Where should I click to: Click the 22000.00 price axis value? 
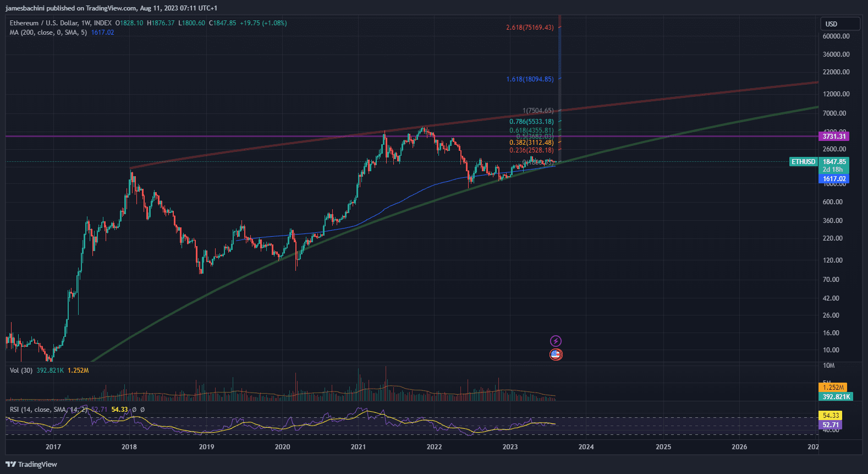coord(836,72)
